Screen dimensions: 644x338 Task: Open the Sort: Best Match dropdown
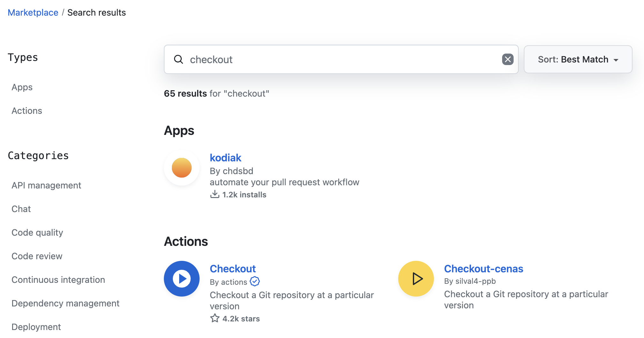(x=578, y=59)
